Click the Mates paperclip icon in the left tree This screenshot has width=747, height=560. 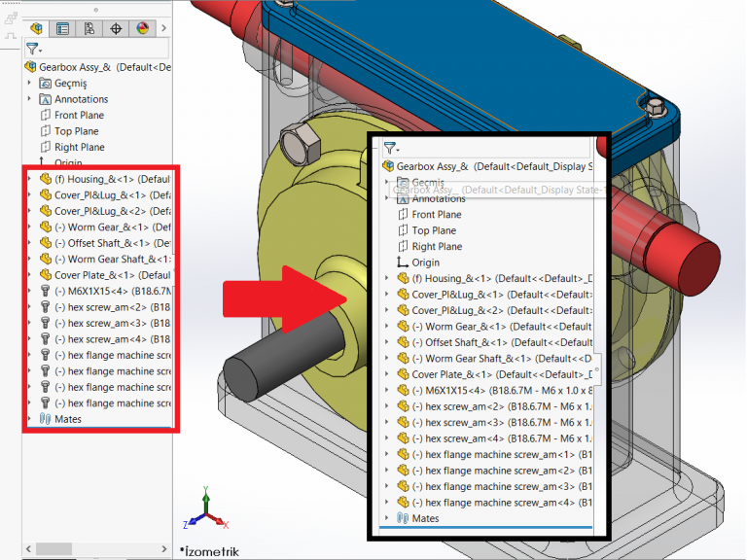point(45,419)
